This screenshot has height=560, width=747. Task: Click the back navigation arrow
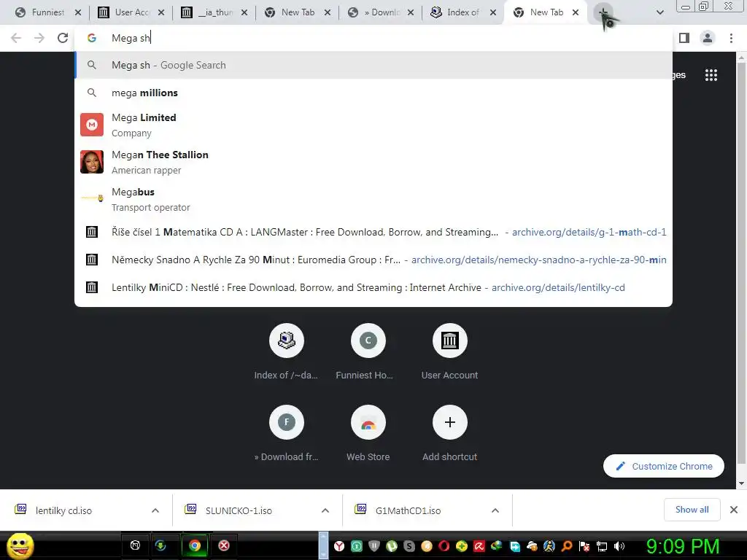tap(16, 38)
